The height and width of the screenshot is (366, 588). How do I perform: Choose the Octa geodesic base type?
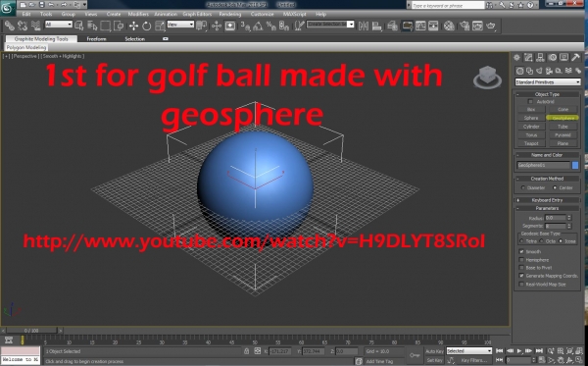click(x=541, y=241)
